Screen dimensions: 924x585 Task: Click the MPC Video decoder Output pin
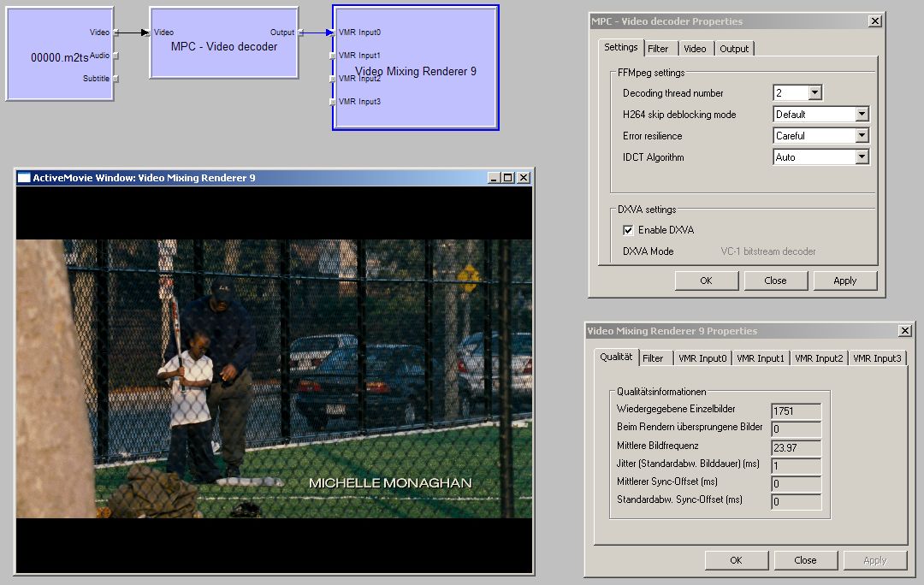click(299, 33)
